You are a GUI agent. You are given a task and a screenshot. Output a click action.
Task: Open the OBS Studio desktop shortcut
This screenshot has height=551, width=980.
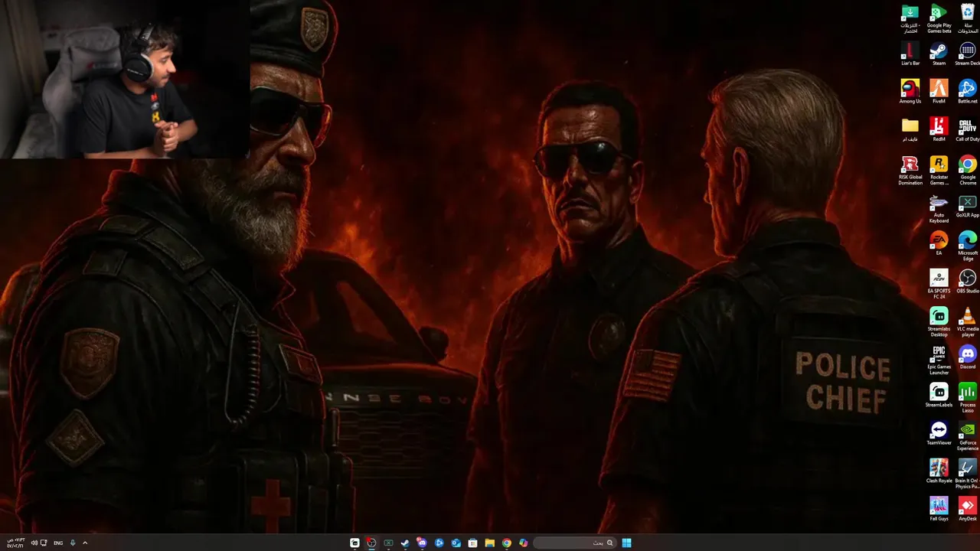coord(968,281)
